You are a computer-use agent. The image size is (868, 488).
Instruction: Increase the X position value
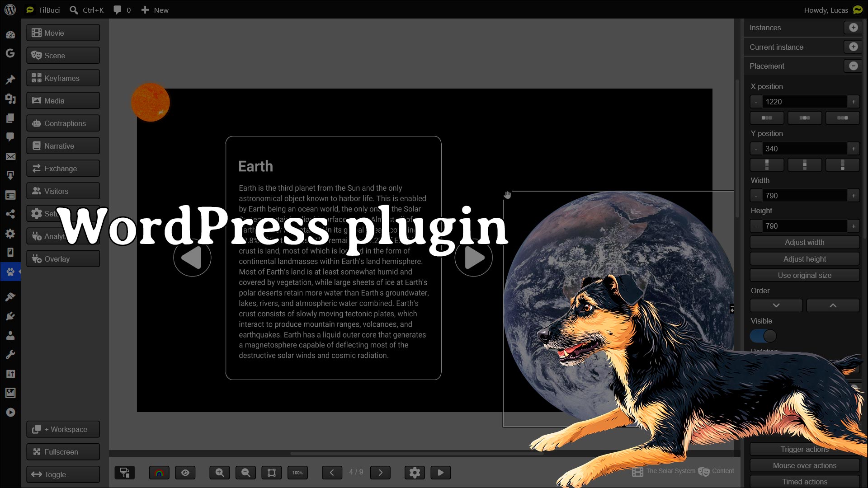(854, 102)
